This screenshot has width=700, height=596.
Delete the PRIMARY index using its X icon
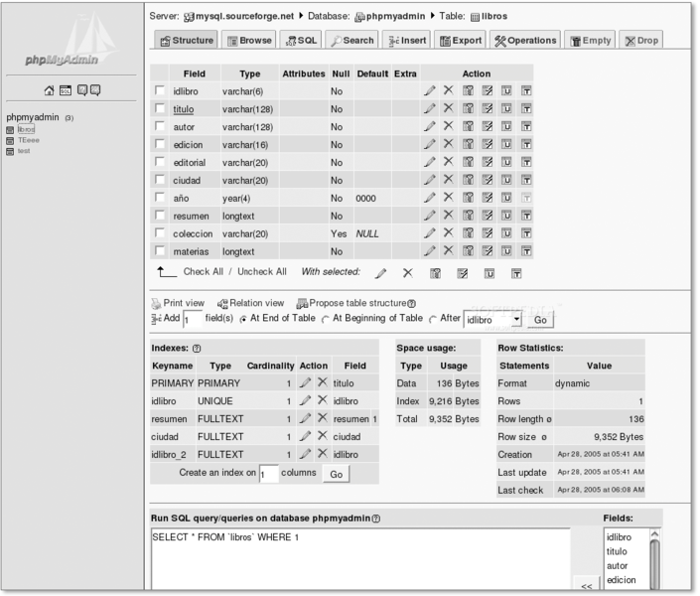322,382
